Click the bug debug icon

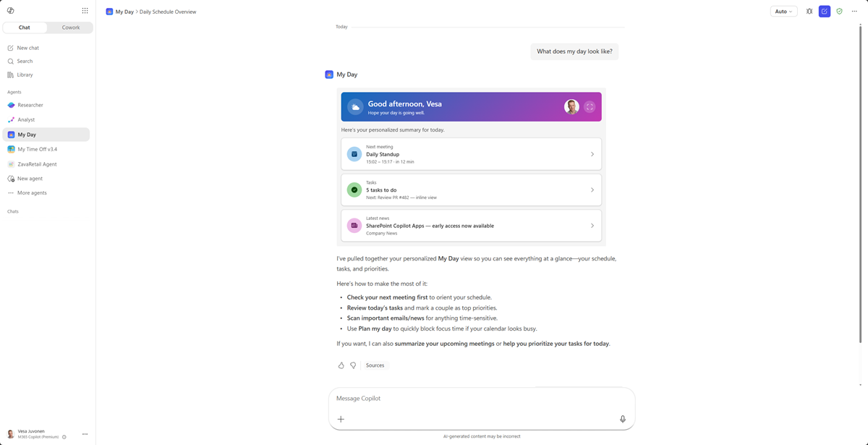click(x=809, y=12)
